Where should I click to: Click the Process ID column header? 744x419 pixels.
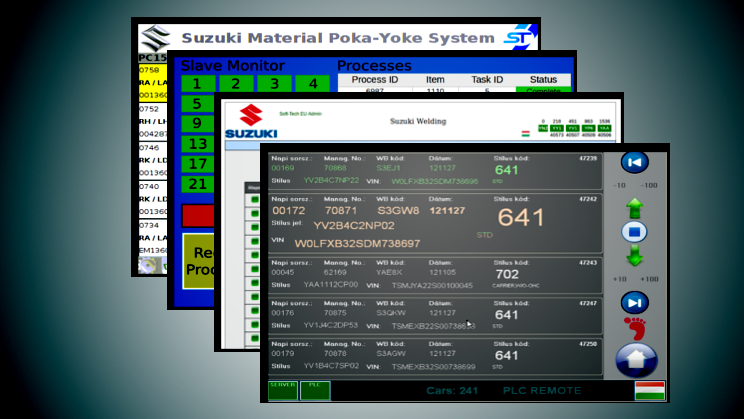[375, 80]
